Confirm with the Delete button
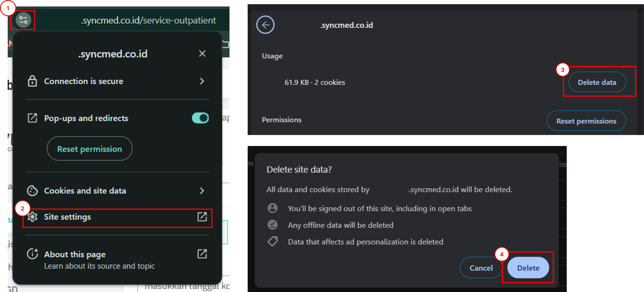 (x=528, y=268)
